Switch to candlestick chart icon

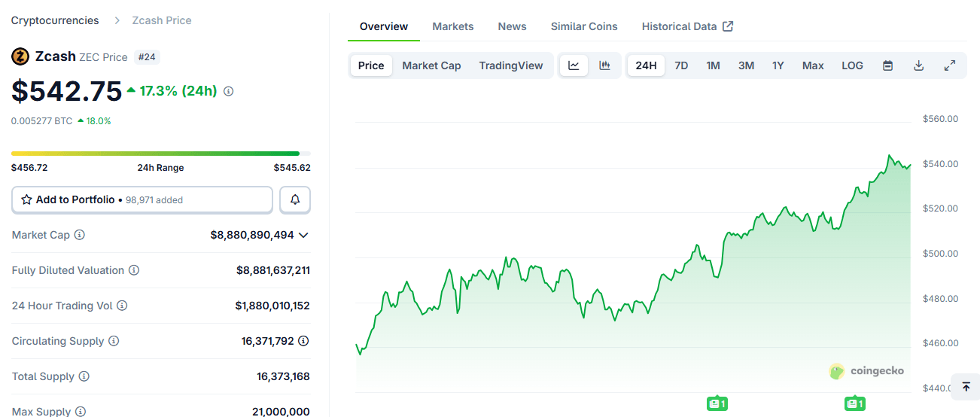pyautogui.click(x=604, y=65)
